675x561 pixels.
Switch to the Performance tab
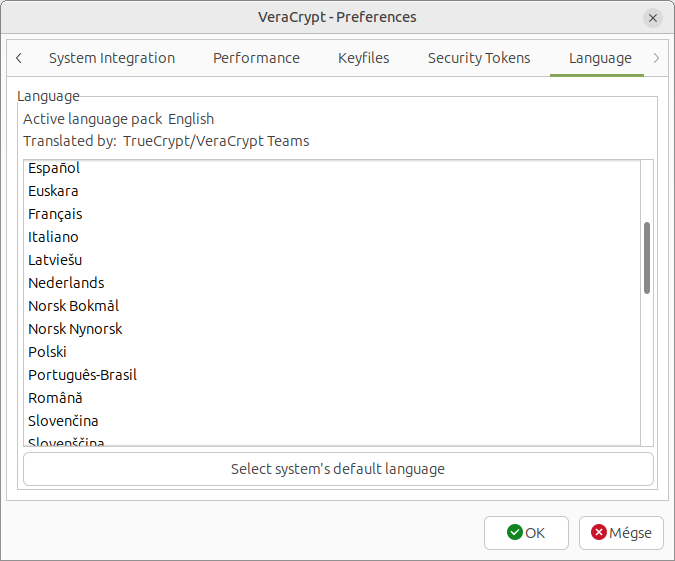point(256,58)
